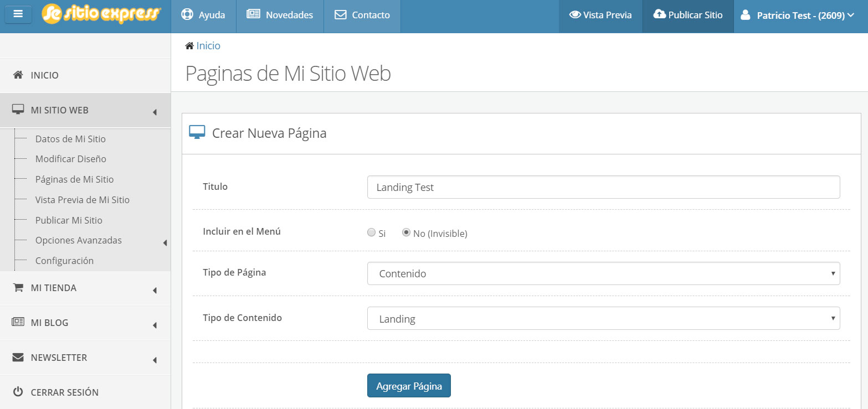Click the newspaper icon beside Mi Blog
The height and width of the screenshot is (409, 868).
pos(18,322)
